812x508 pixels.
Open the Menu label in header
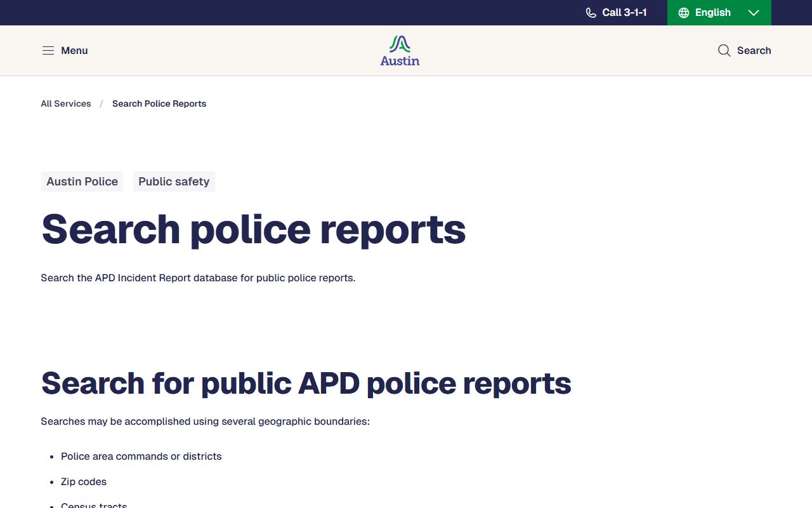point(74,51)
